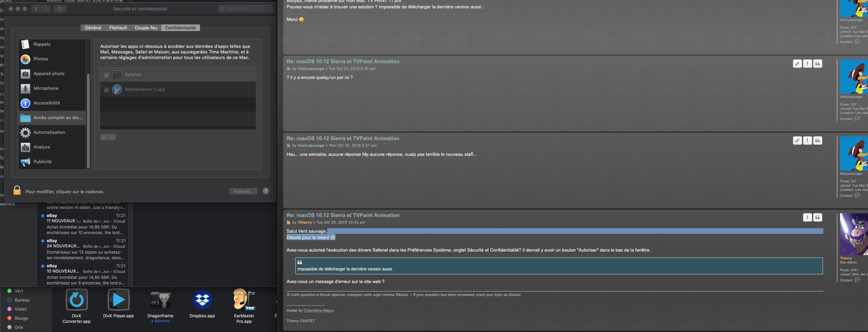Report Thierry's Oct 29 post
868x332 pixels.
point(807,217)
